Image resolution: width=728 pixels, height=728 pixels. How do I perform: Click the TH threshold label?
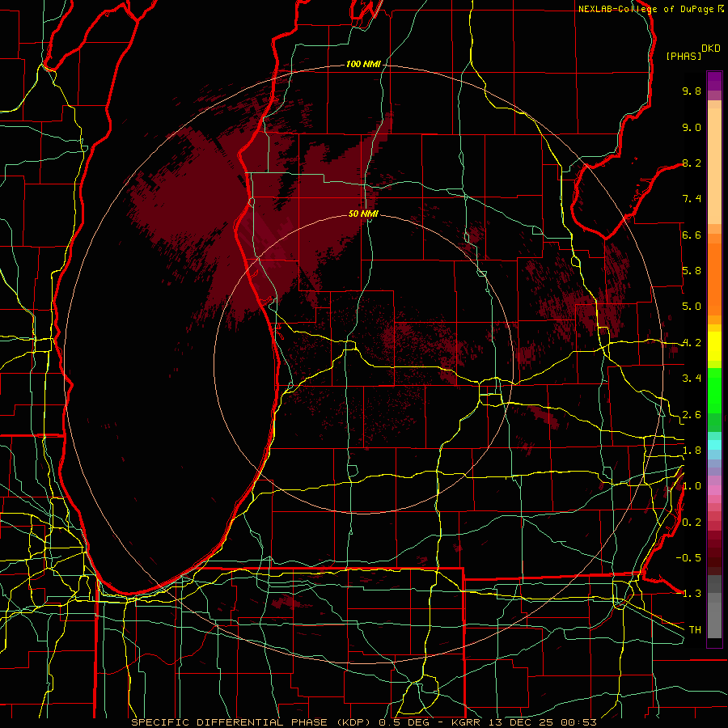click(x=695, y=630)
